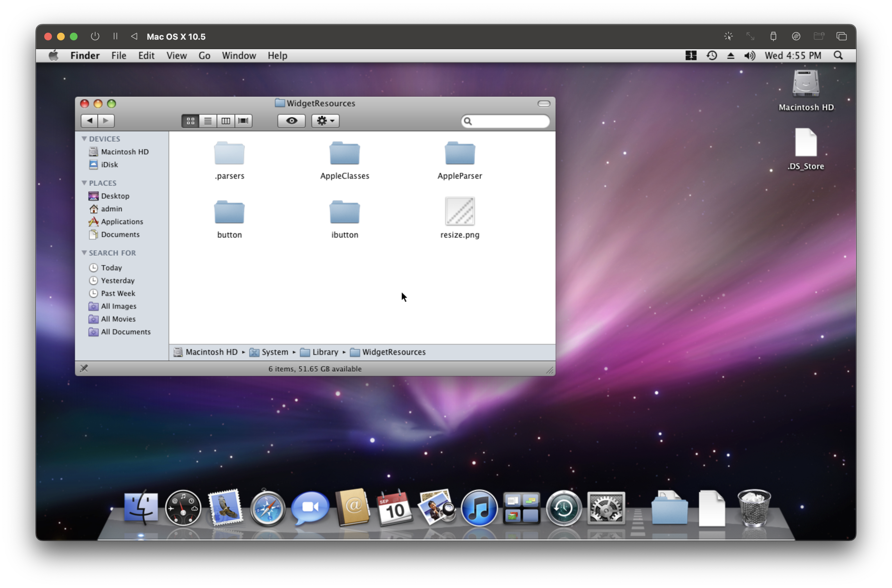Launch iTunes from the Dock
Screen dimensions: 892x588
click(479, 508)
